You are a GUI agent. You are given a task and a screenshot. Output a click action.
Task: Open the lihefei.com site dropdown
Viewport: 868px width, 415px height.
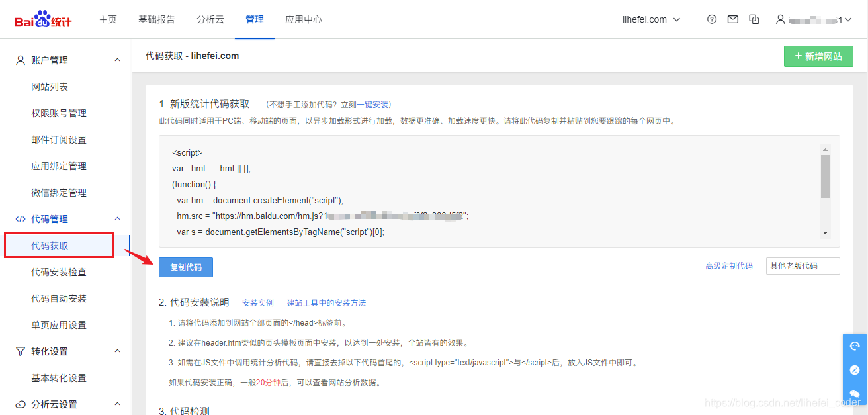(x=651, y=20)
